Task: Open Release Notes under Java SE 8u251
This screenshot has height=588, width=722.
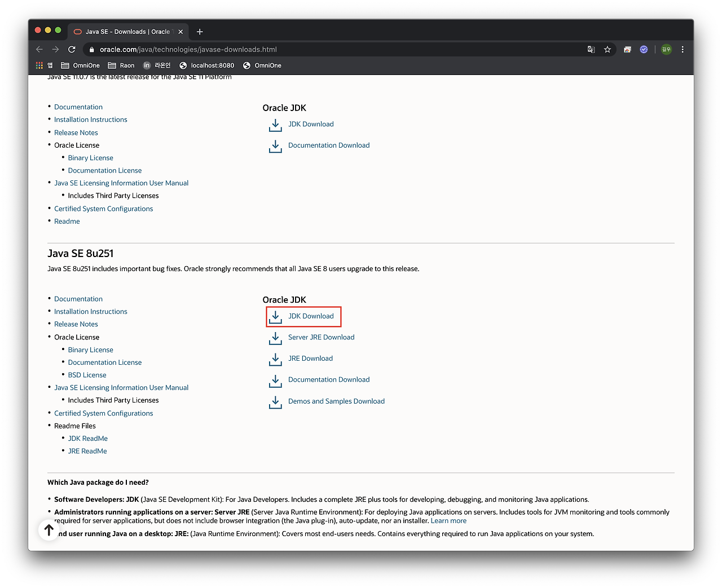Action: pyautogui.click(x=76, y=324)
